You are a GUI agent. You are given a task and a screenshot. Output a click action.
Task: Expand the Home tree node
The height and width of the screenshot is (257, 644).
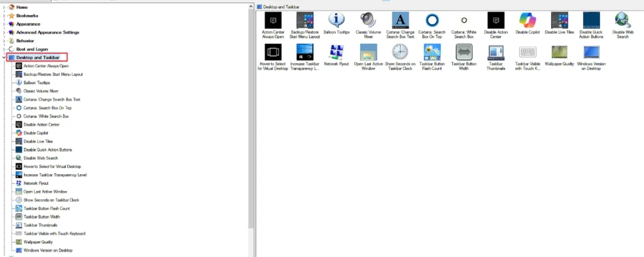point(4,8)
